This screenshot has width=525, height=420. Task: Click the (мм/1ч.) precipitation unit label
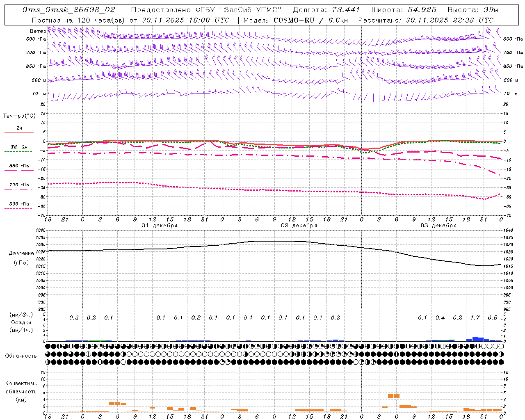(x=21, y=330)
